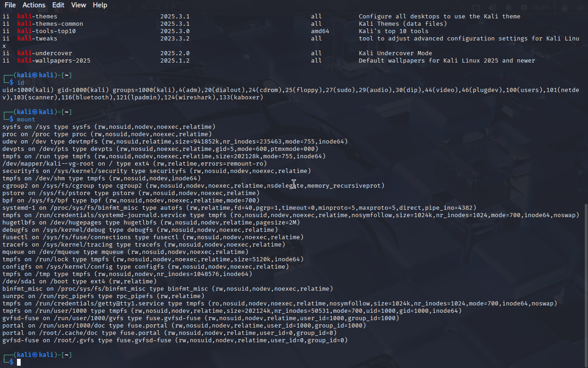Viewport: 588px width, 368px height.
Task: Click the 'kali-tweaks' package name
Action: click(37, 39)
